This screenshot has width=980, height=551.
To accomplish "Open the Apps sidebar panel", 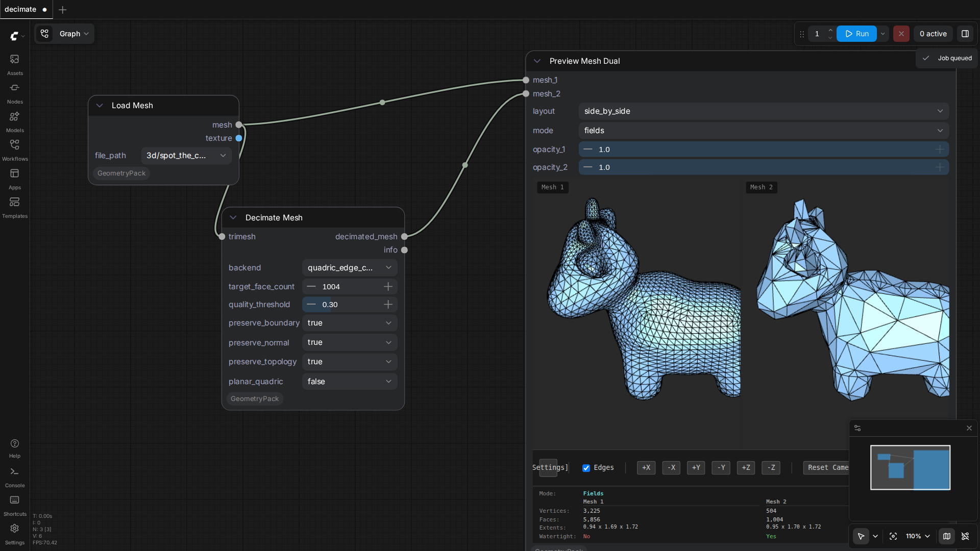I will click(x=15, y=179).
